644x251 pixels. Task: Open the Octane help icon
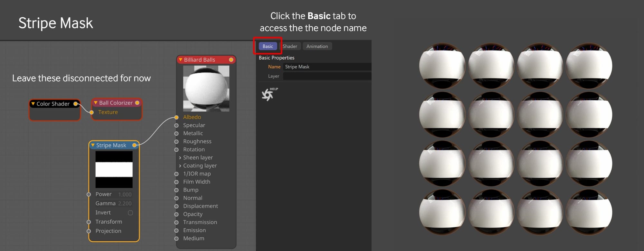(269, 94)
